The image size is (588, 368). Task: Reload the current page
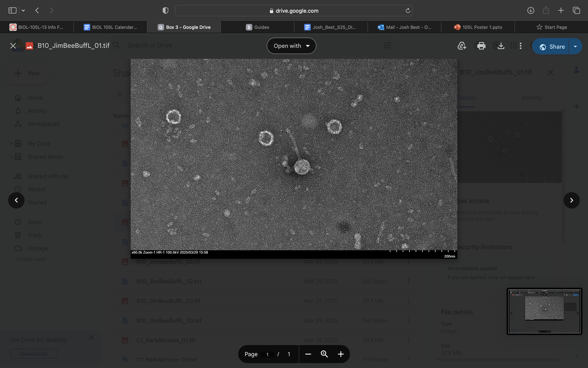pyautogui.click(x=408, y=10)
